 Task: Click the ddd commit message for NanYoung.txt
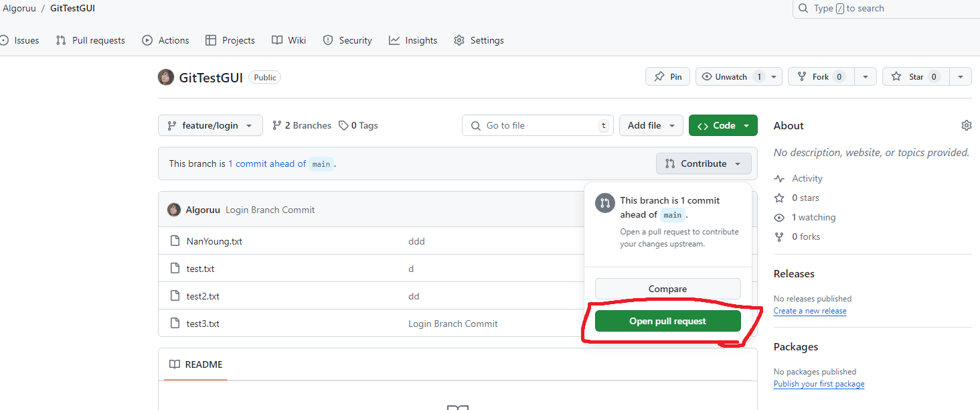pyautogui.click(x=416, y=241)
